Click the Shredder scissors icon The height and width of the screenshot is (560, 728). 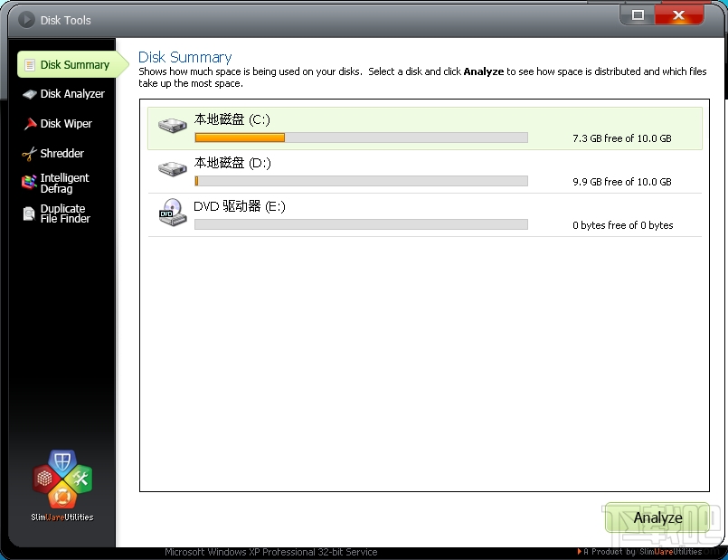coord(29,154)
